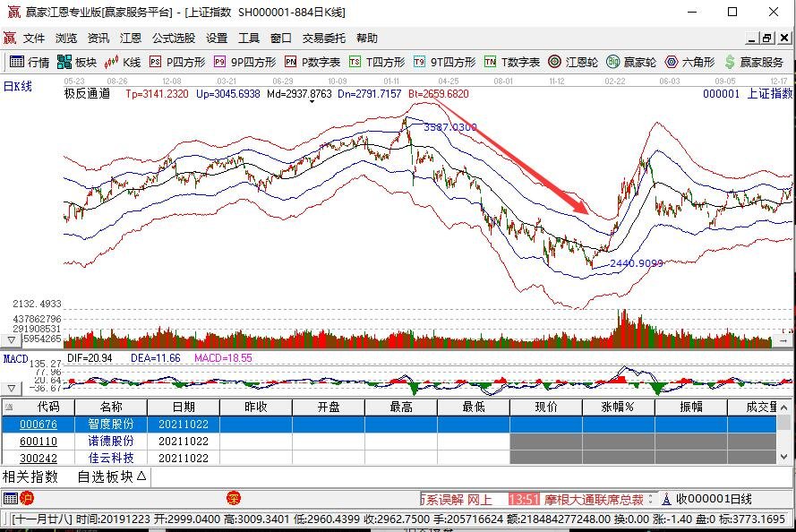Switch to the K线 candlestick chart

(x=123, y=62)
